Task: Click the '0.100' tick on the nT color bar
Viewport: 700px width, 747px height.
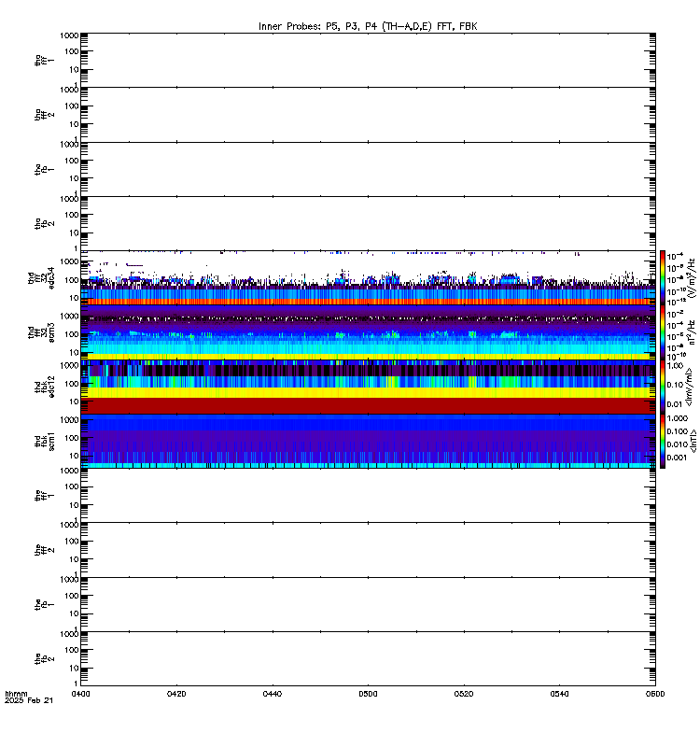Action: click(678, 431)
